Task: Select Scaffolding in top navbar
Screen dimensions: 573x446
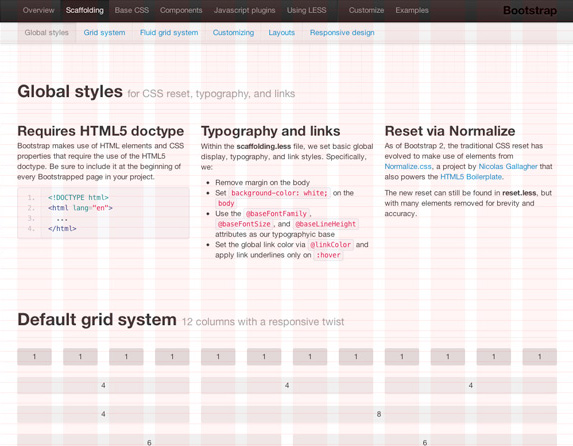Action: (x=85, y=10)
